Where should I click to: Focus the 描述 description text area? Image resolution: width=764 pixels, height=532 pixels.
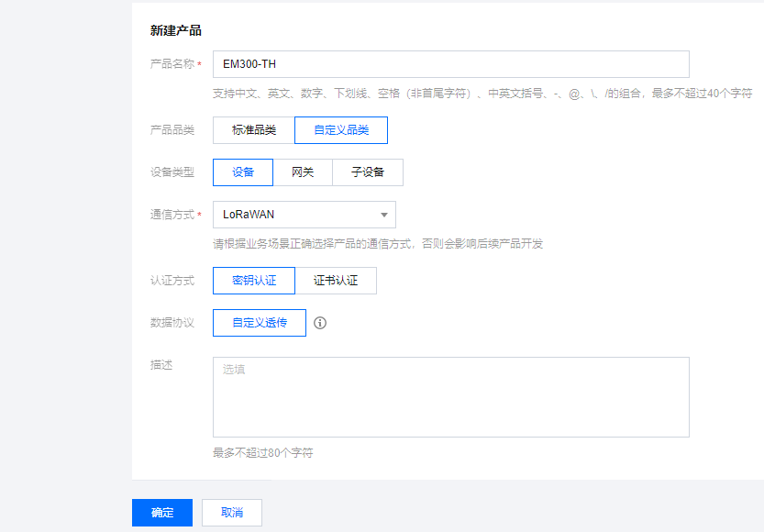(450, 397)
